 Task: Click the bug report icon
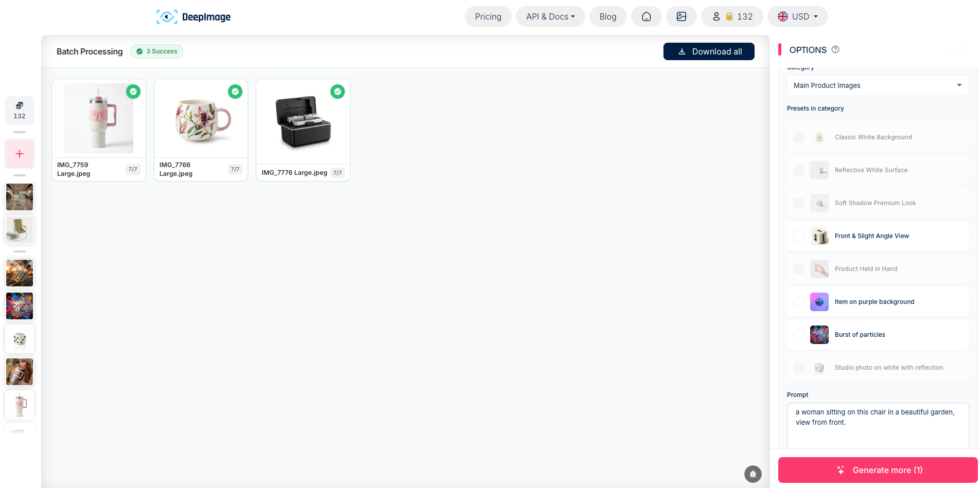752,474
